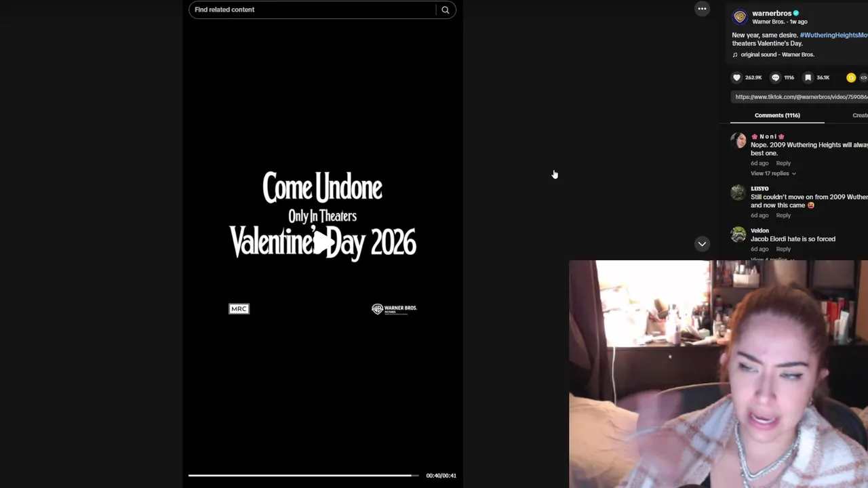Like the video with heart icon
This screenshot has height=488, width=868.
pyautogui.click(x=736, y=77)
